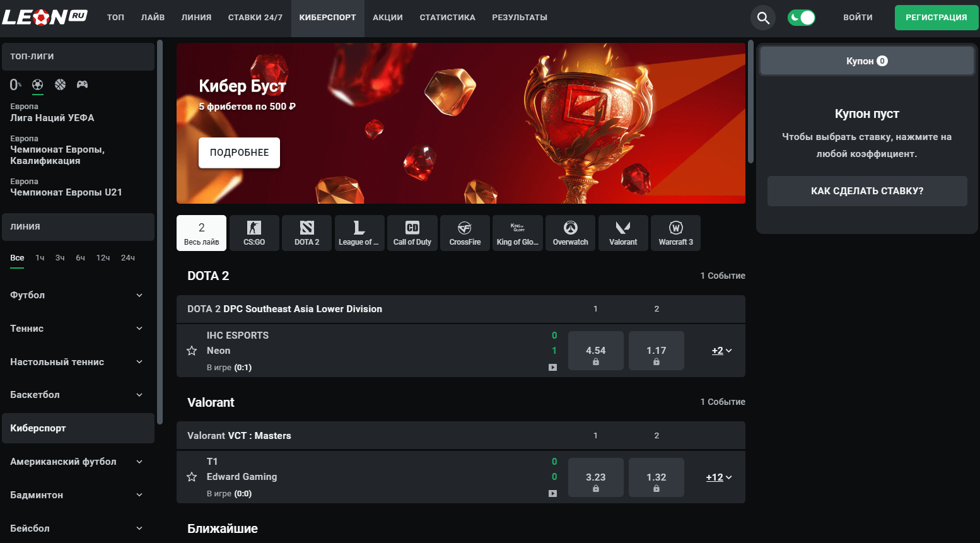Select the 0% margin icon in top leagues
This screenshot has height=543, width=980.
pyautogui.click(x=16, y=85)
